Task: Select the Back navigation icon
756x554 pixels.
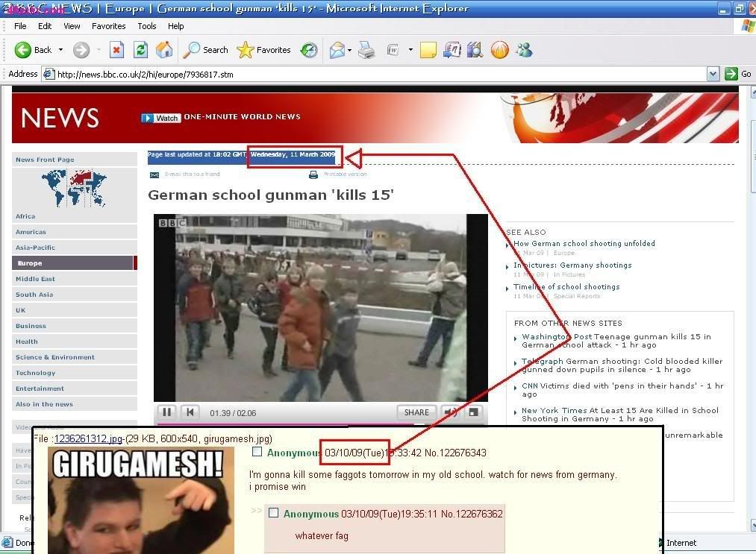Action: 23,50
